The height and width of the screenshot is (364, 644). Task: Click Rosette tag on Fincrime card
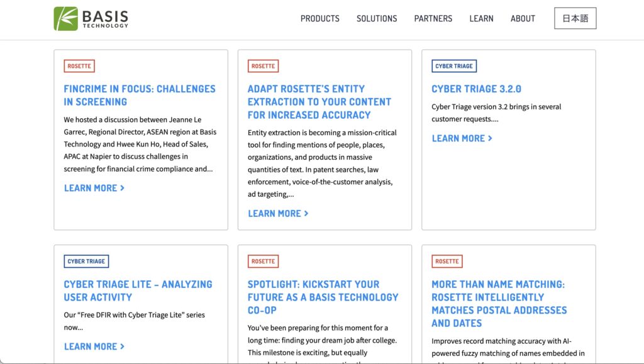tap(79, 66)
